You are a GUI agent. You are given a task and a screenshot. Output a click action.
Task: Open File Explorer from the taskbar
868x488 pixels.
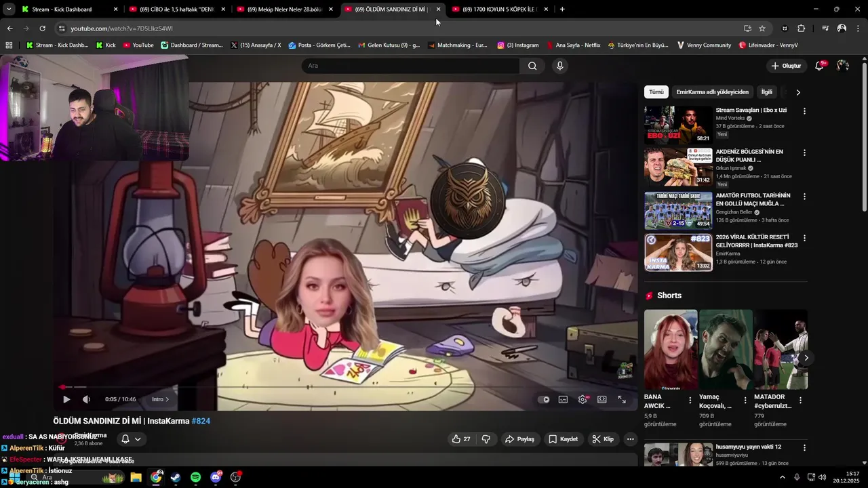pyautogui.click(x=136, y=477)
